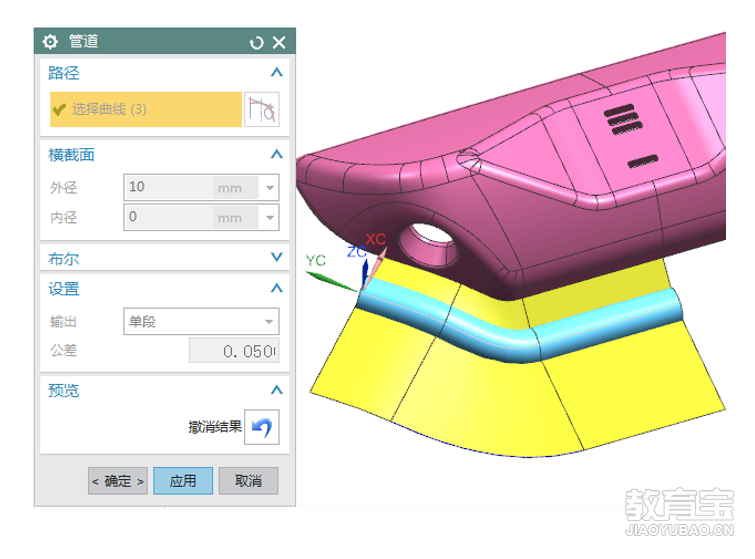Collapse the 横截面 section

click(276, 154)
